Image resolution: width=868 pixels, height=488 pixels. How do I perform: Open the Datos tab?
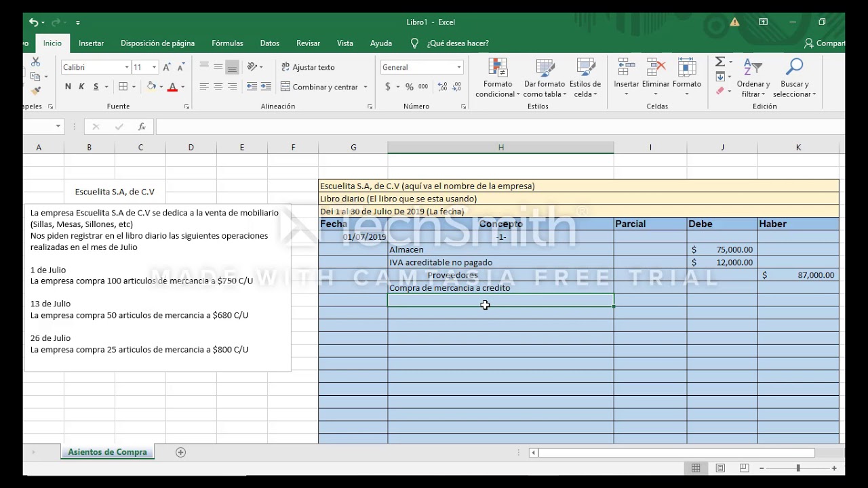(269, 43)
